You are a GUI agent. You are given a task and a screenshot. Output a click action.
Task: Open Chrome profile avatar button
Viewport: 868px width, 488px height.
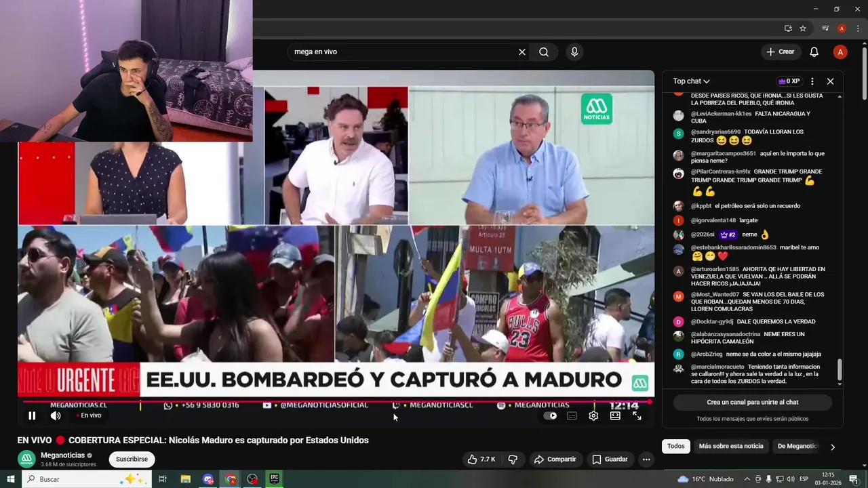(842, 28)
